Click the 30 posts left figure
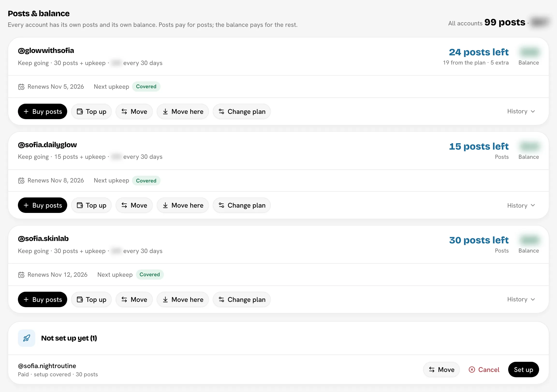 coord(479,240)
